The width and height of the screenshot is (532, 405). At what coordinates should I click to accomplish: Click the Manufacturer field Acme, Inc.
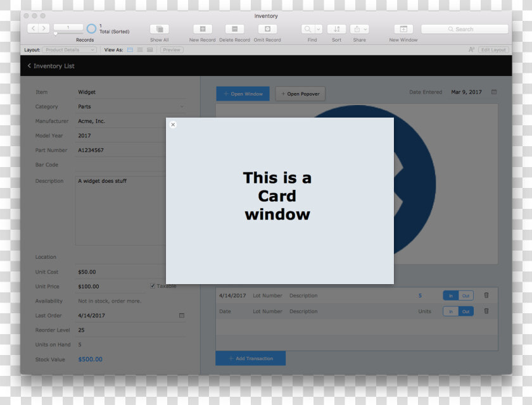click(120, 121)
